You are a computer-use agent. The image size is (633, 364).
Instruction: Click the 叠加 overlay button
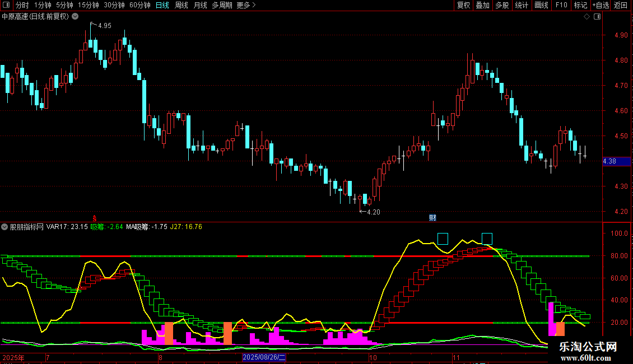[482, 5]
